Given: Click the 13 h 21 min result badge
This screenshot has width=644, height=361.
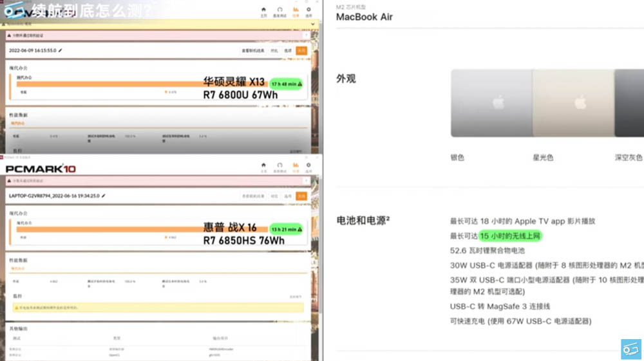Looking at the screenshot, I should [287, 229].
